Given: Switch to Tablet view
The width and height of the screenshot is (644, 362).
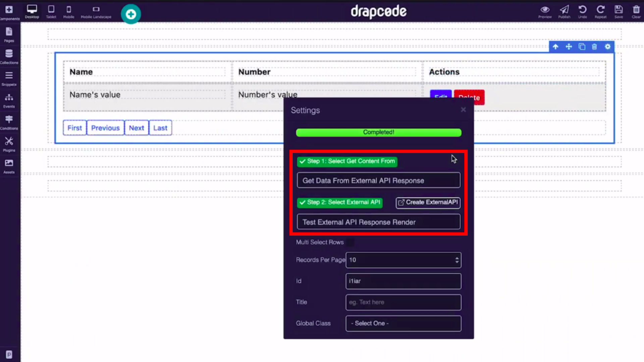Looking at the screenshot, I should (x=51, y=11).
